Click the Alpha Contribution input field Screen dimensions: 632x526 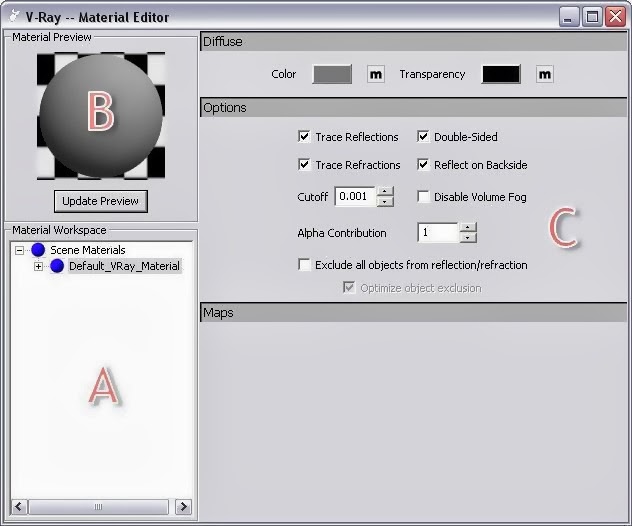[438, 233]
